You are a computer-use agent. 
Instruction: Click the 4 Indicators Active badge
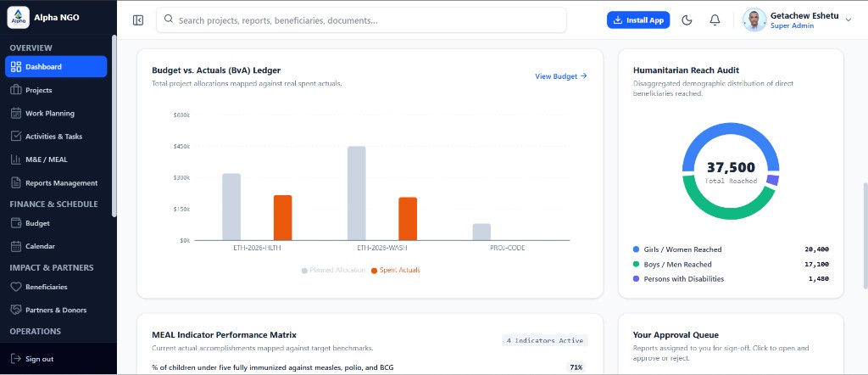[x=545, y=341]
